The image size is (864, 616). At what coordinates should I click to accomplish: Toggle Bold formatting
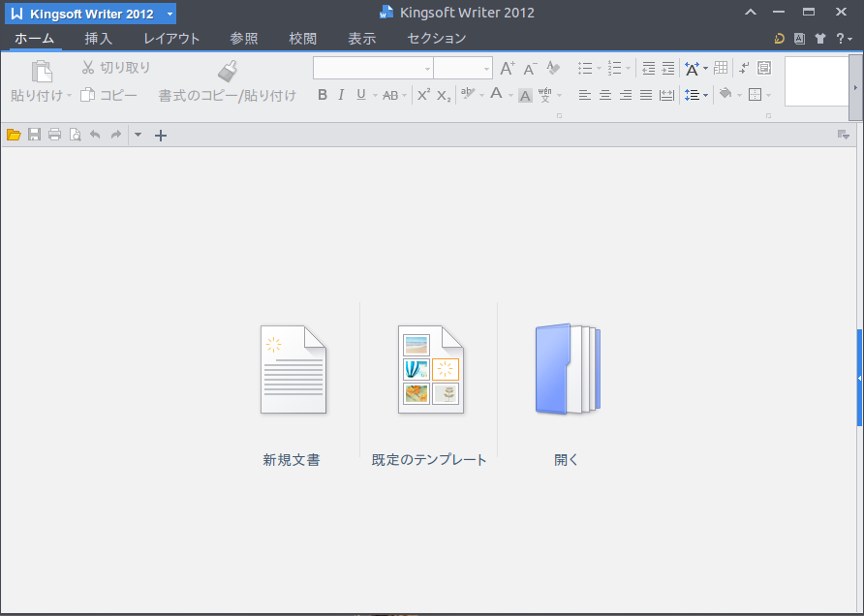point(323,95)
